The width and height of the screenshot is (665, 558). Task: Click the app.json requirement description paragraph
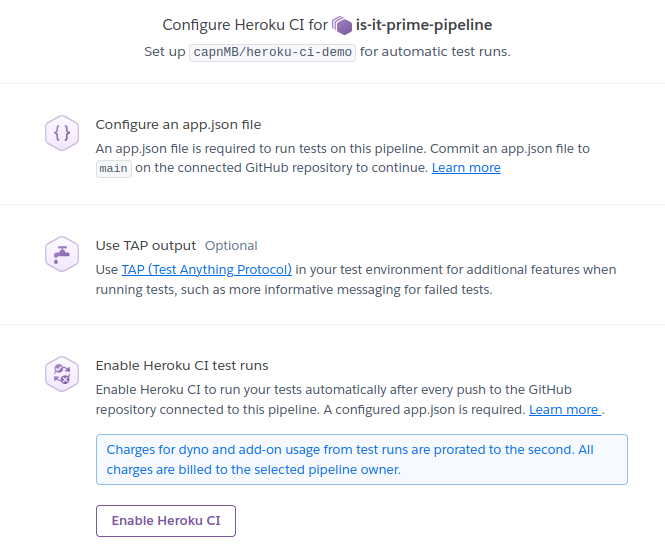343,158
